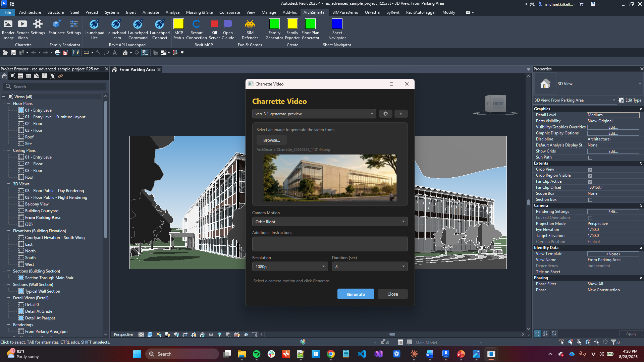644x362 pixels.
Task: Click the Save icon in quick access toolbar
Action: click(x=13, y=53)
